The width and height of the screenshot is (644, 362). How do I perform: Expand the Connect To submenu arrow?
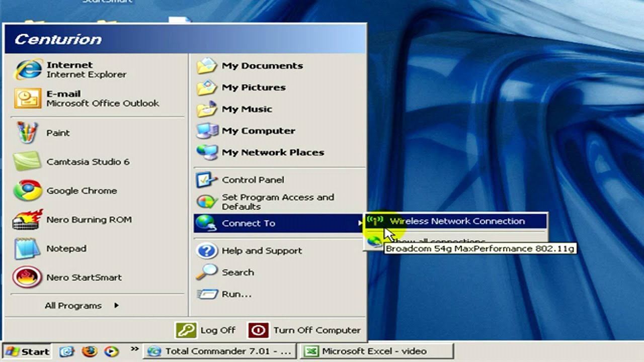360,223
